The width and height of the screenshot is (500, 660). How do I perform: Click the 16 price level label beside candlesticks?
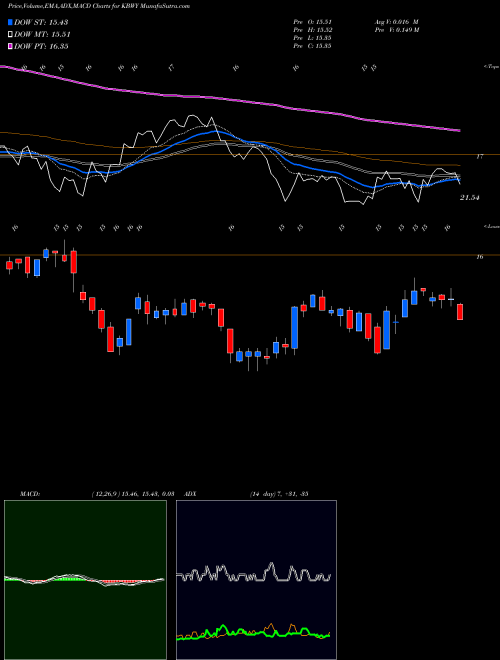click(x=479, y=257)
